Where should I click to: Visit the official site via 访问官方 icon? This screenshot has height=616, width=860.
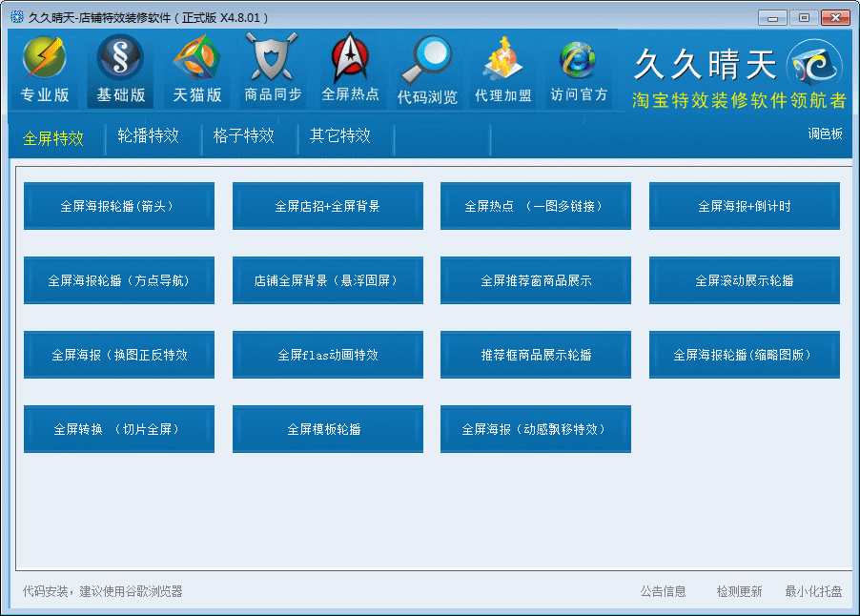click(x=579, y=59)
